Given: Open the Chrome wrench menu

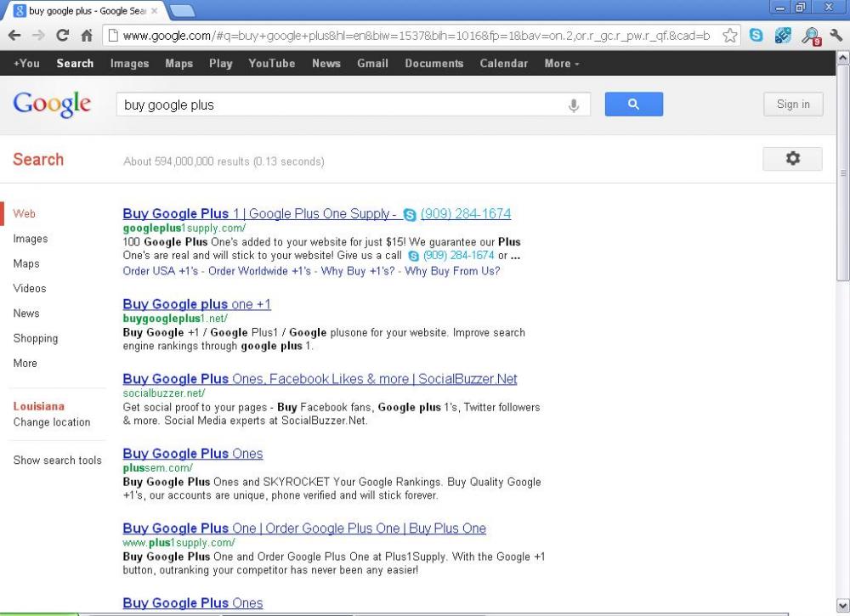Looking at the screenshot, I should pyautogui.click(x=836, y=36).
